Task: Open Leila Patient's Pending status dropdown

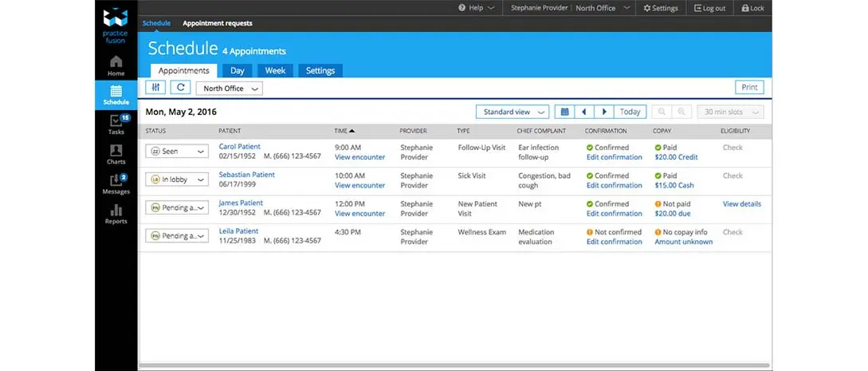Action: point(177,236)
